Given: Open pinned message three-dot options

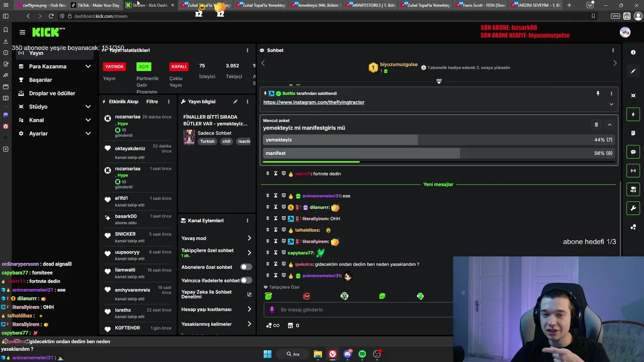Looking at the screenshot, I should (x=611, y=94).
